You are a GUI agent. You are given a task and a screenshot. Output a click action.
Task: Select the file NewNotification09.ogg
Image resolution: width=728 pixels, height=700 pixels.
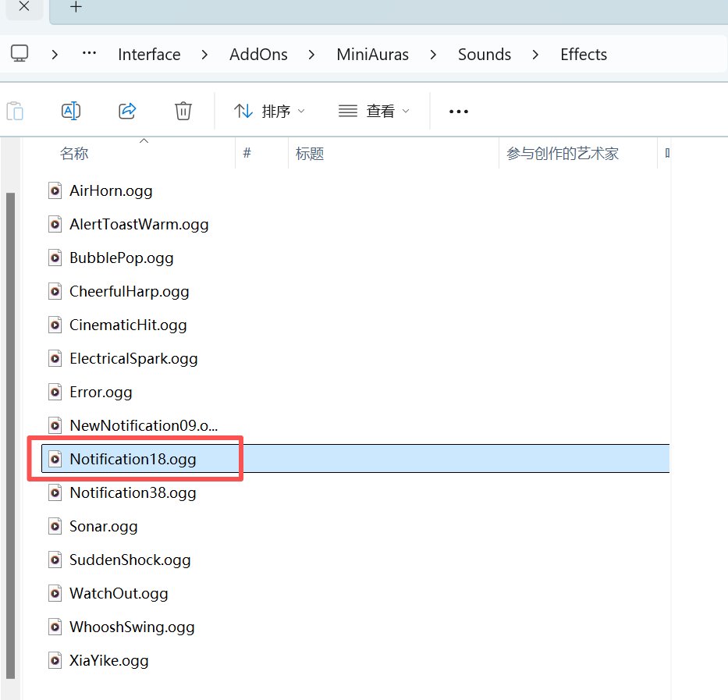[144, 425]
